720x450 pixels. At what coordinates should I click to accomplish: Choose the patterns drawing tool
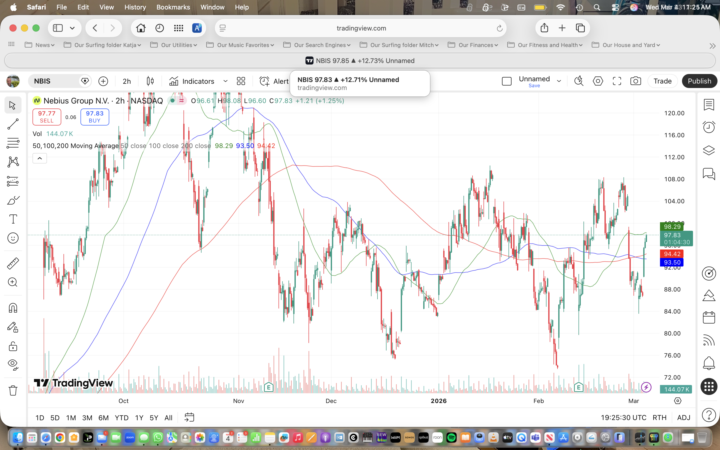point(13,162)
